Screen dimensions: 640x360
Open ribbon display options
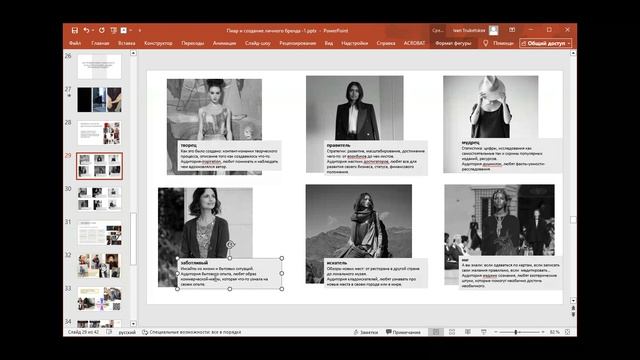512,30
